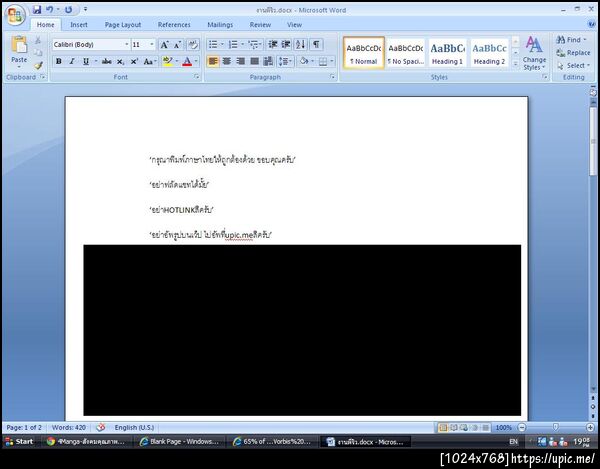Undo the last action

click(x=50, y=10)
